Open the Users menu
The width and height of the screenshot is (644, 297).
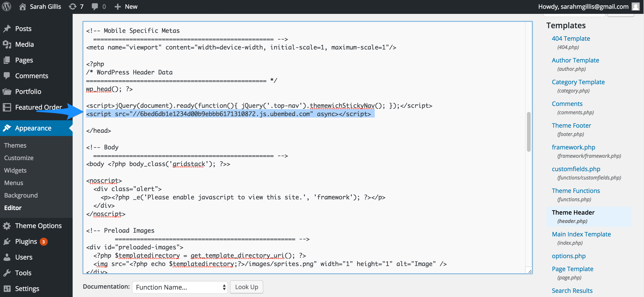(x=24, y=257)
